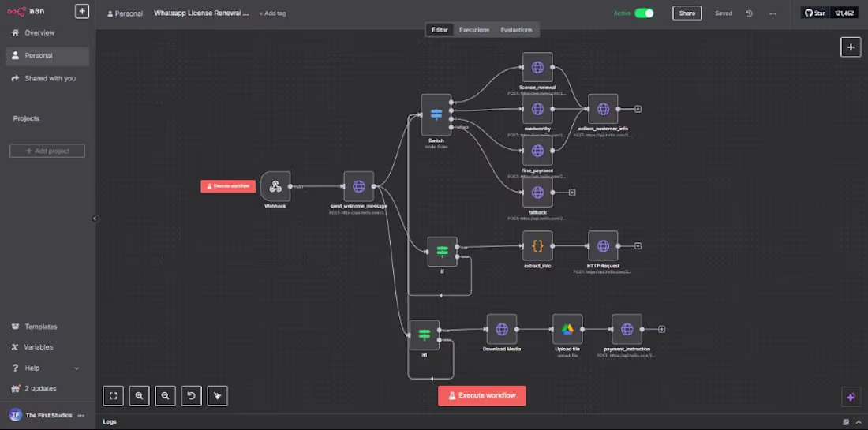The image size is (868, 430).
Task: Open Shared with you section
Action: 50,79
